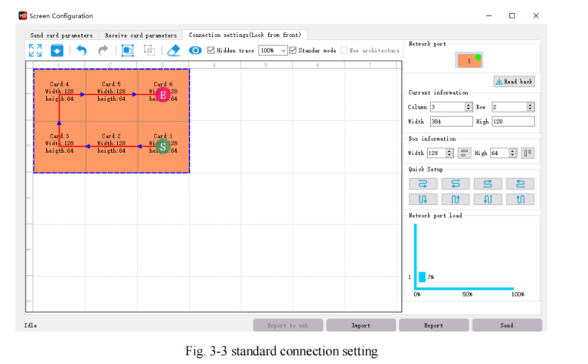
Task: Select the orange network port 1 swatch
Action: coord(469,60)
